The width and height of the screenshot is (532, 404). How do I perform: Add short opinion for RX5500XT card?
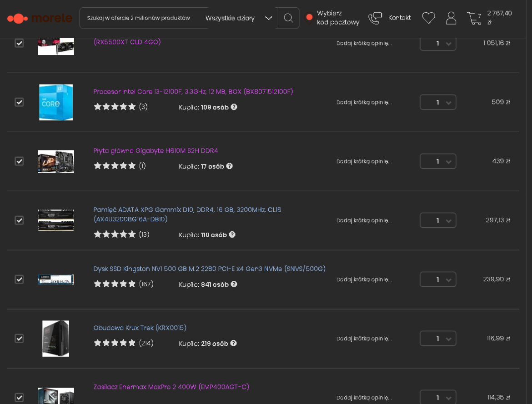(x=364, y=43)
